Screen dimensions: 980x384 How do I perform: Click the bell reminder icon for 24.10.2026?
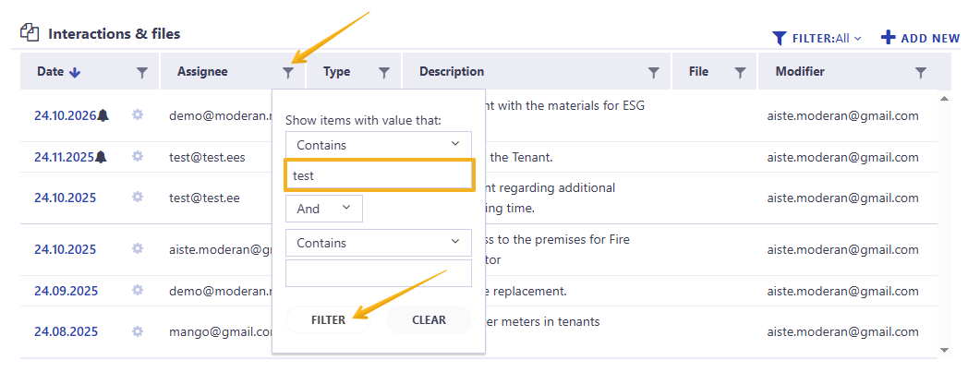(103, 114)
